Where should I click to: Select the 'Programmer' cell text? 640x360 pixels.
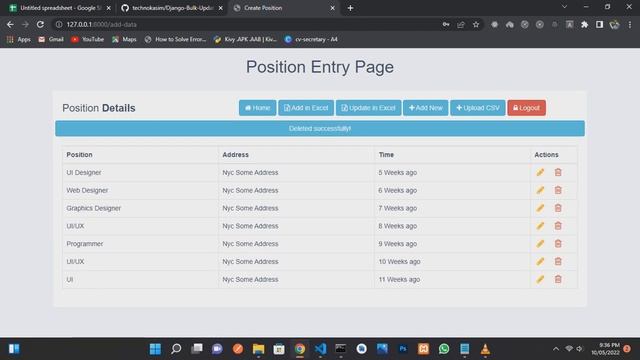tap(85, 244)
